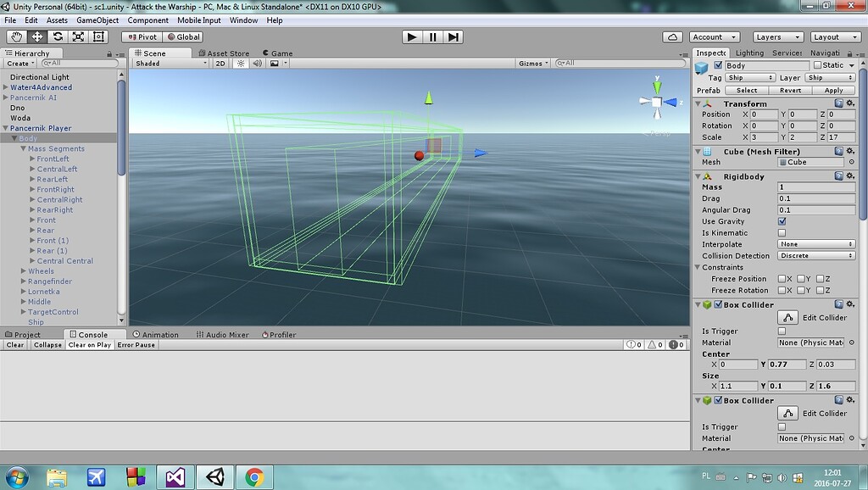The width and height of the screenshot is (868, 490).
Task: Select the Scale tool
Action: [x=77, y=36]
